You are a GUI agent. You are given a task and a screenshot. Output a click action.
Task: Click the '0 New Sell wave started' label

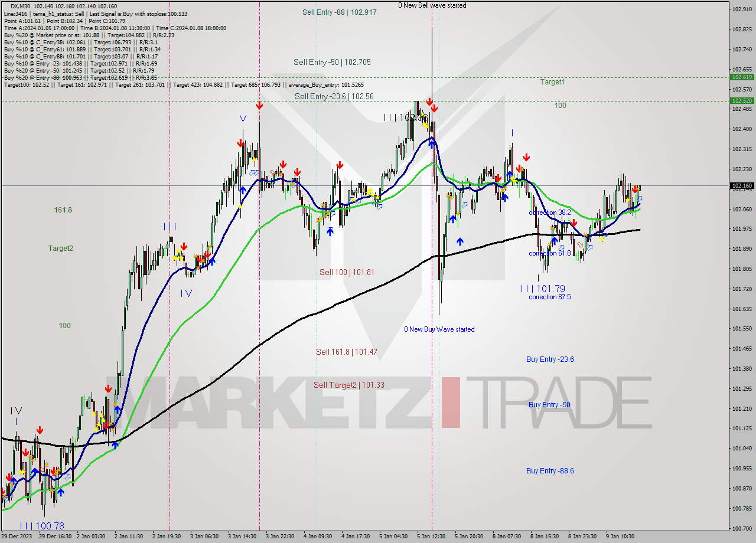(432, 5)
